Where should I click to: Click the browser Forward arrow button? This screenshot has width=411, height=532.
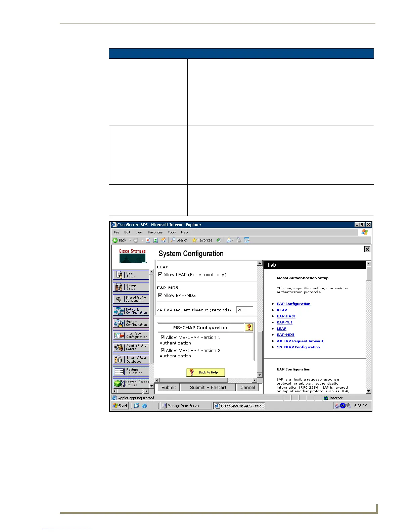(136, 240)
